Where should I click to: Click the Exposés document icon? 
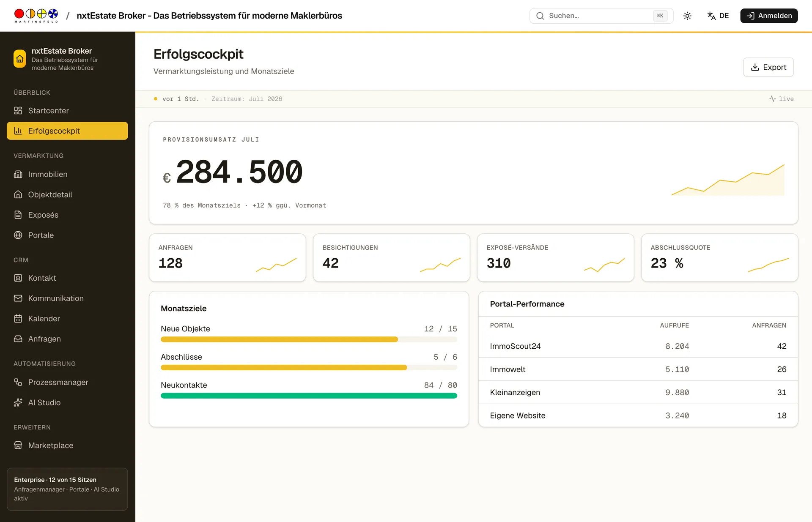click(x=18, y=215)
